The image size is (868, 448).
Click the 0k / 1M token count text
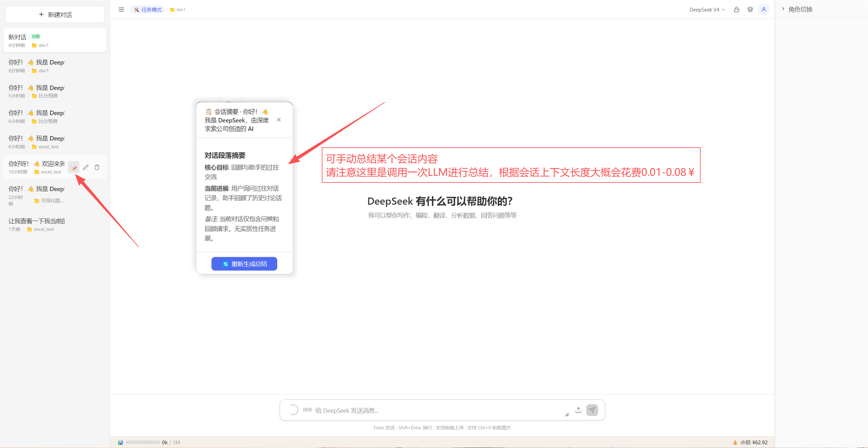click(x=171, y=442)
